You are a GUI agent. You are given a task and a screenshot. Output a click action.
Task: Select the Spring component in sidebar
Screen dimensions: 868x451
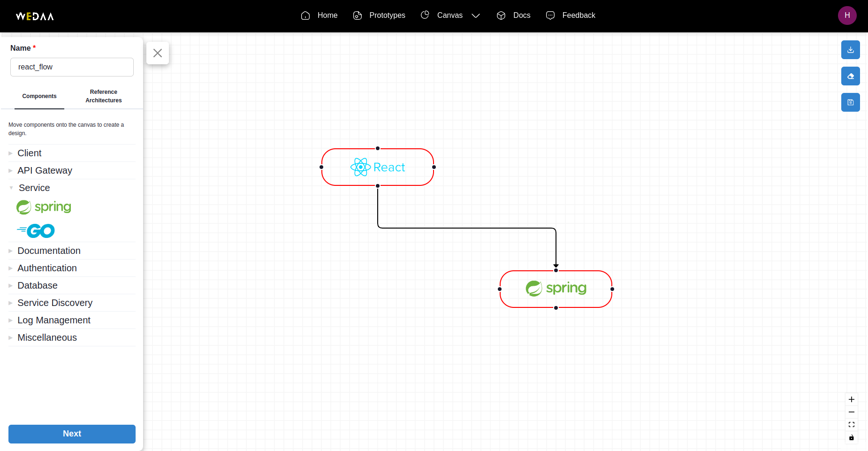[x=44, y=207]
